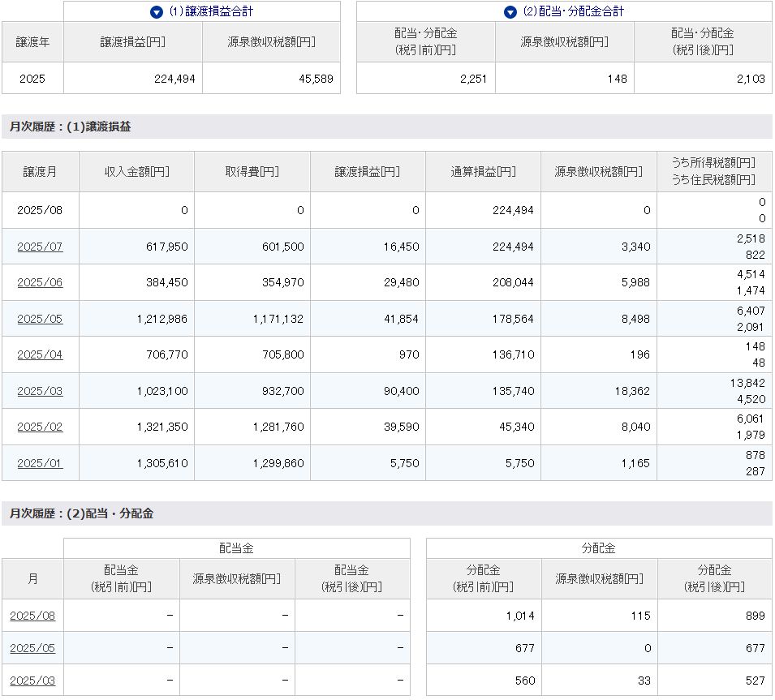Viewport: 775px width, 700px height.
Task: Click the 月次履歴：(2)配当・分配金 section heading
Action: 81,513
